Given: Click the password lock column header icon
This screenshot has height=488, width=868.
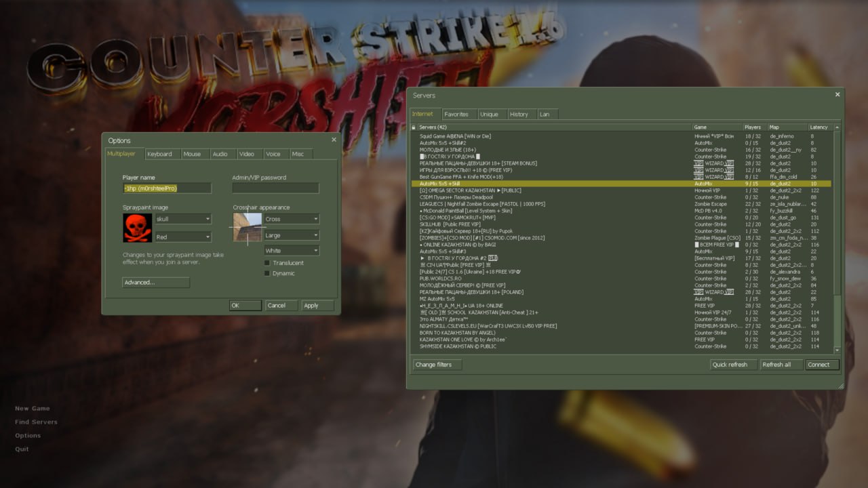Looking at the screenshot, I should pyautogui.click(x=414, y=127).
